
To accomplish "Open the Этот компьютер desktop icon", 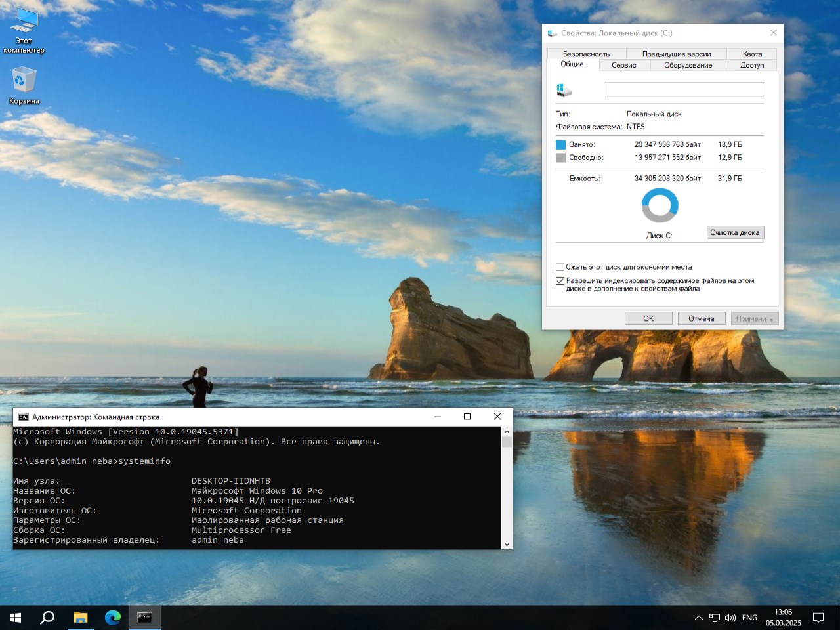I will pyautogui.click(x=24, y=30).
